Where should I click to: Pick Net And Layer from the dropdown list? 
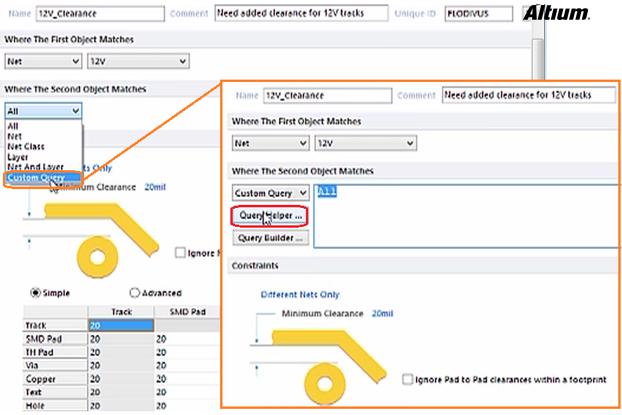pyautogui.click(x=34, y=167)
